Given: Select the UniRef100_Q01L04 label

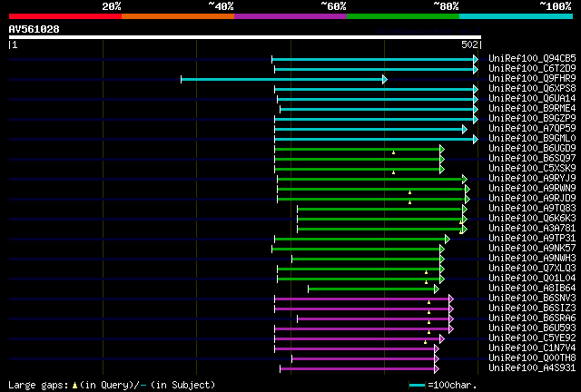Looking at the screenshot, I should (x=532, y=279).
